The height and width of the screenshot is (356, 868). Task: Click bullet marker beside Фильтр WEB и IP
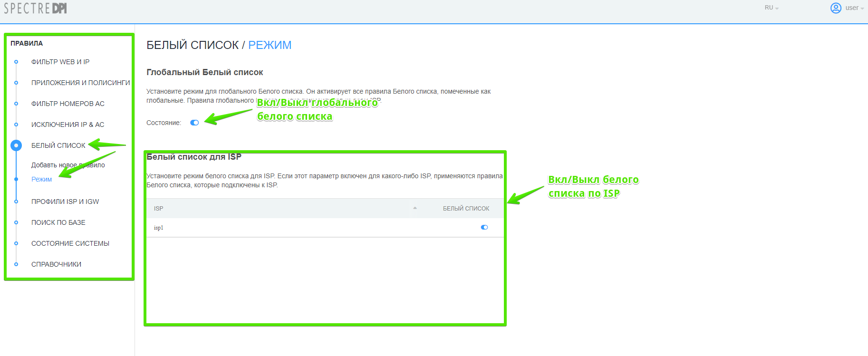(16, 62)
